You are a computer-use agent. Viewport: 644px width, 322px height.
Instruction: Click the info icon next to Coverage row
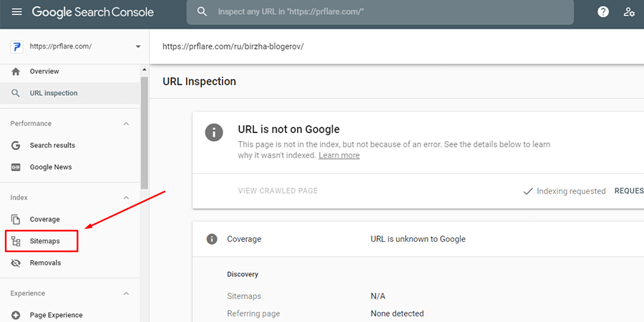point(212,239)
